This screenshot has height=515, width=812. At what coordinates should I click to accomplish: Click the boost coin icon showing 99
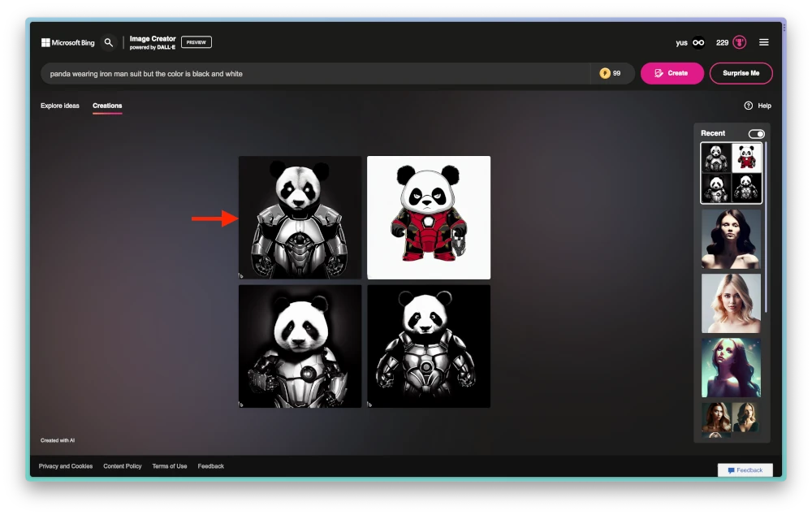click(x=604, y=73)
